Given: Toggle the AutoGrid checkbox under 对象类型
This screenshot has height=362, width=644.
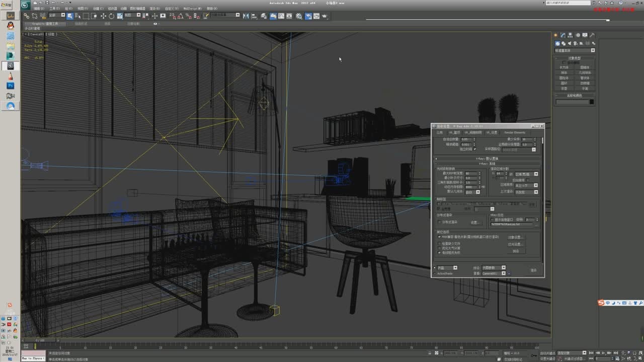Looking at the screenshot, I should tap(564, 62).
